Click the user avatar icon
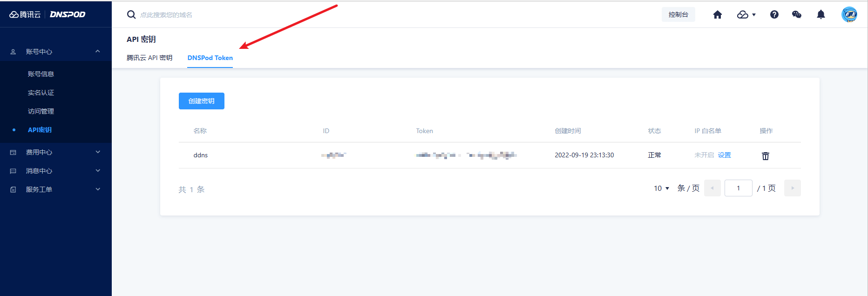Screen dimensions: 868x296 [849, 14]
